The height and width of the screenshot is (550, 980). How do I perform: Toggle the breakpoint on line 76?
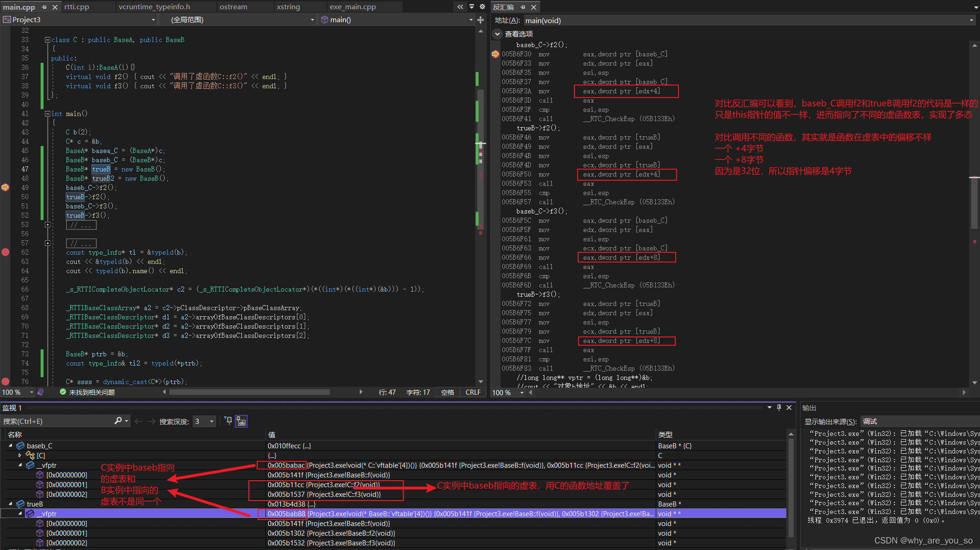pyautogui.click(x=5, y=382)
